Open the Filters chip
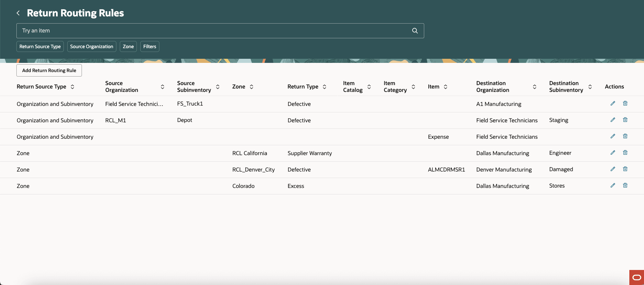The image size is (644, 285). tap(149, 46)
